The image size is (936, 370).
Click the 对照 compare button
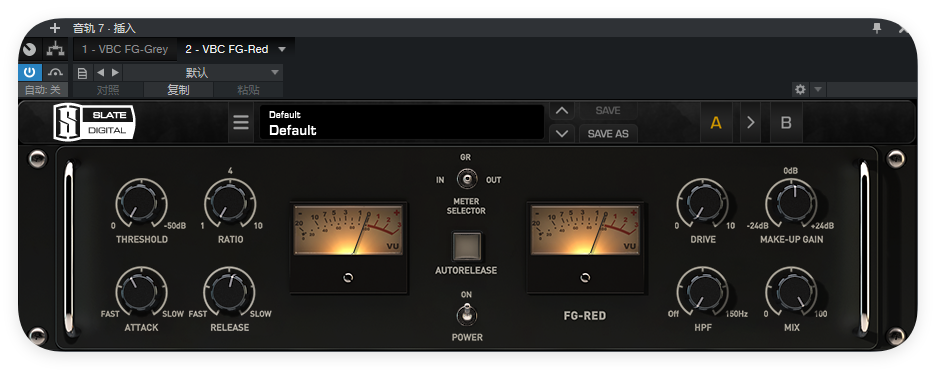pyautogui.click(x=108, y=90)
